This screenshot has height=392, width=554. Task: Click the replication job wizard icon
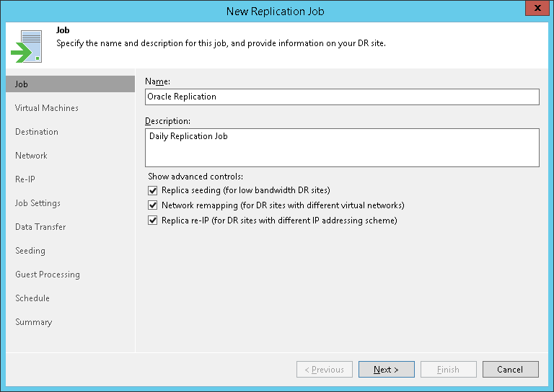pyautogui.click(x=27, y=45)
